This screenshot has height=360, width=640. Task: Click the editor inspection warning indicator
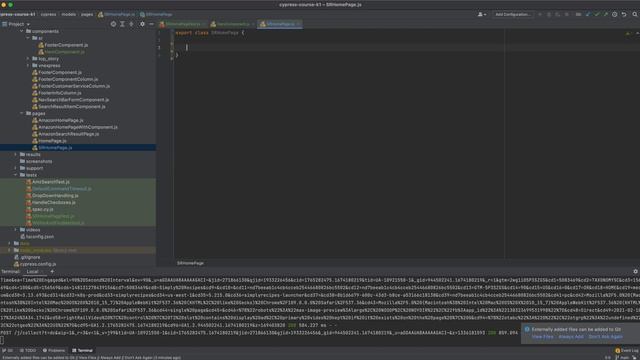[628, 33]
